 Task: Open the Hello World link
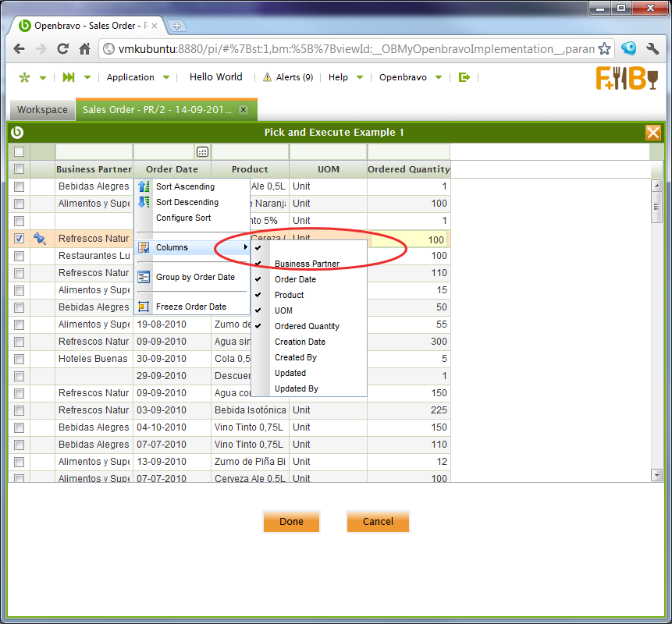(216, 77)
